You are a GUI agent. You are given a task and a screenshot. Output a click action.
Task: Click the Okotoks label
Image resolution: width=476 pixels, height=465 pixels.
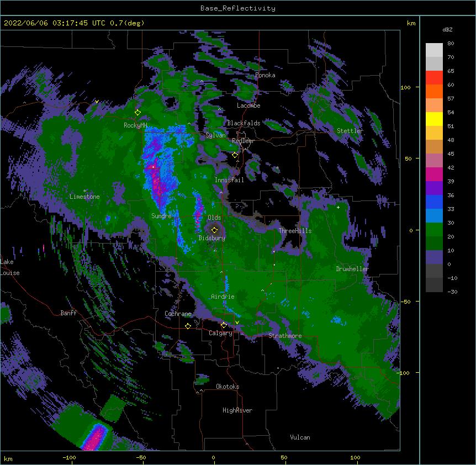(x=228, y=387)
